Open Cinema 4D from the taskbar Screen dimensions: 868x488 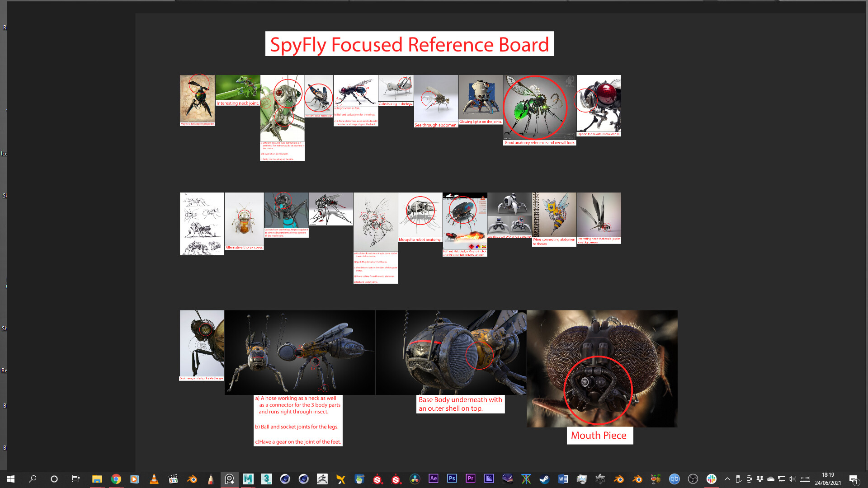click(x=285, y=480)
